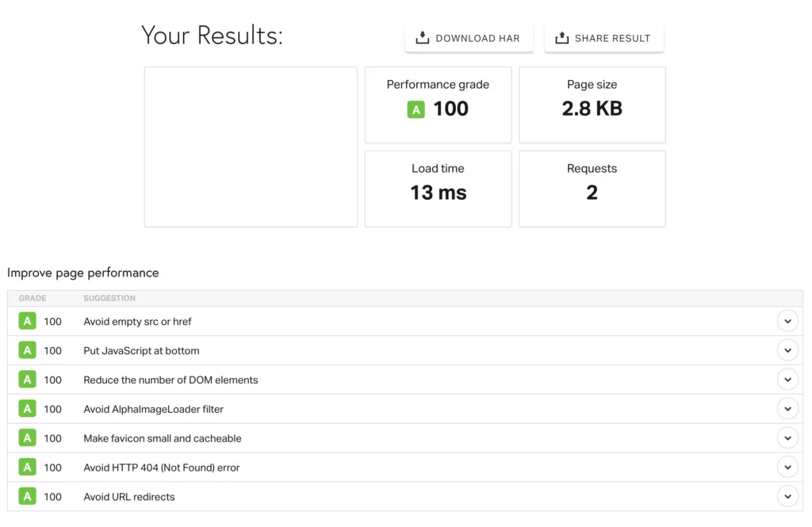Click the A badge for Put JavaScript at bottom

tap(28, 350)
